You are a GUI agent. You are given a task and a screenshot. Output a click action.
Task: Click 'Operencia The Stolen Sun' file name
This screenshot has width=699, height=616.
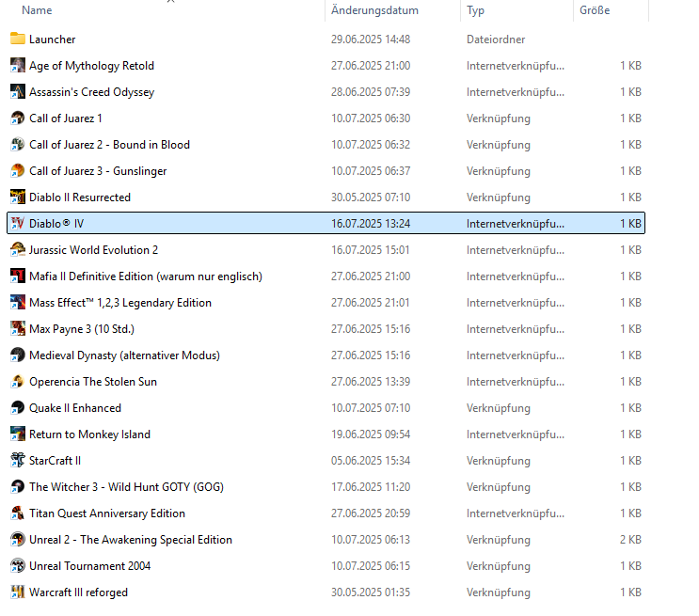pos(93,381)
